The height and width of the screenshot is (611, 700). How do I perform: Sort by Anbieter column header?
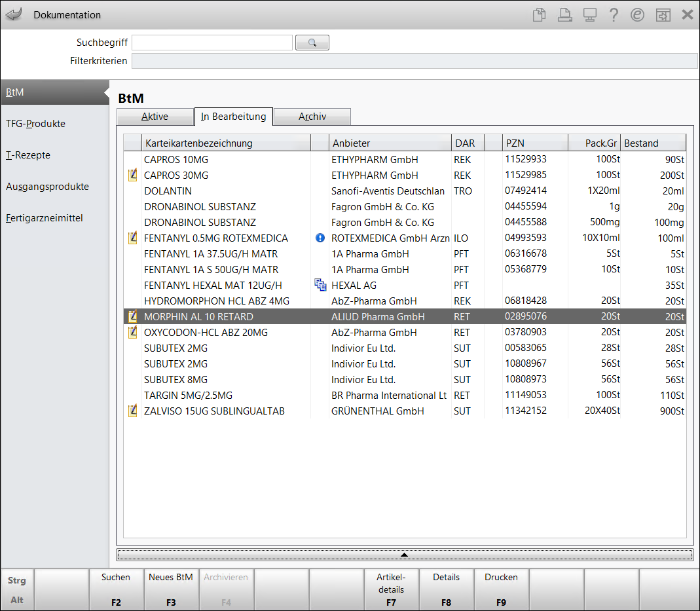(x=390, y=143)
